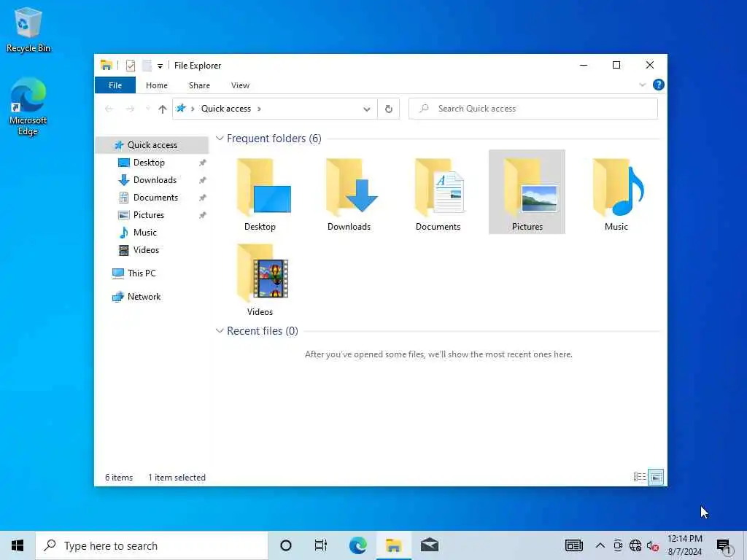Select Network in navigation pane

coord(144,297)
